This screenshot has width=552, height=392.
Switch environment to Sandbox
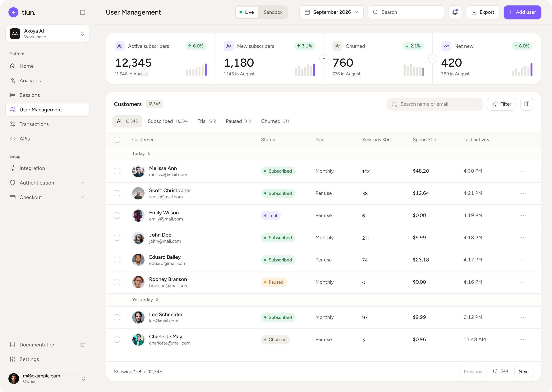click(x=273, y=12)
